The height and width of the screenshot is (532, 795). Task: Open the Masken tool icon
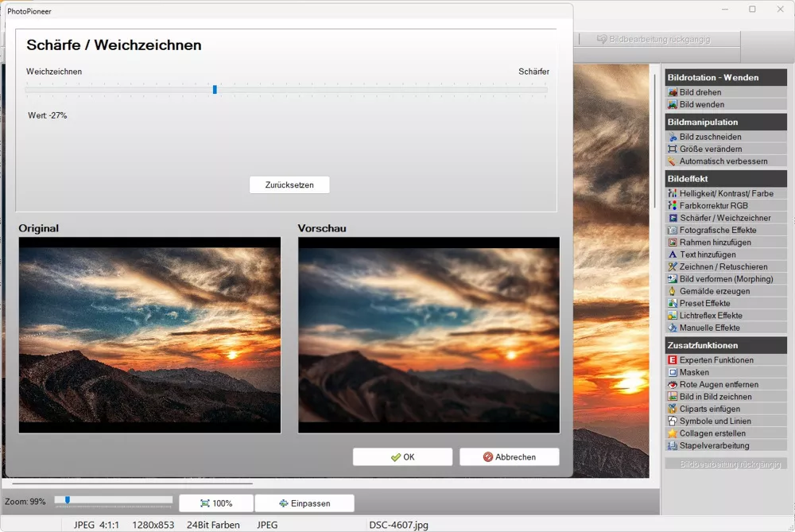pyautogui.click(x=673, y=373)
